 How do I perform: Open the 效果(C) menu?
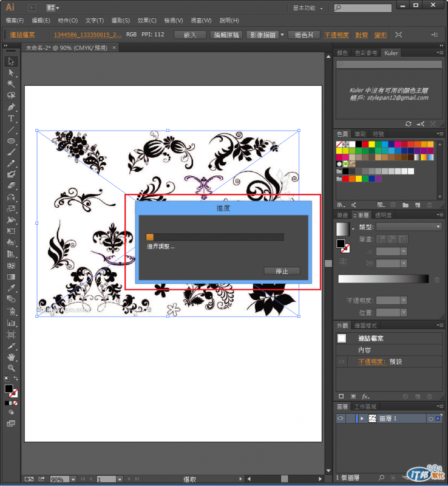(147, 21)
